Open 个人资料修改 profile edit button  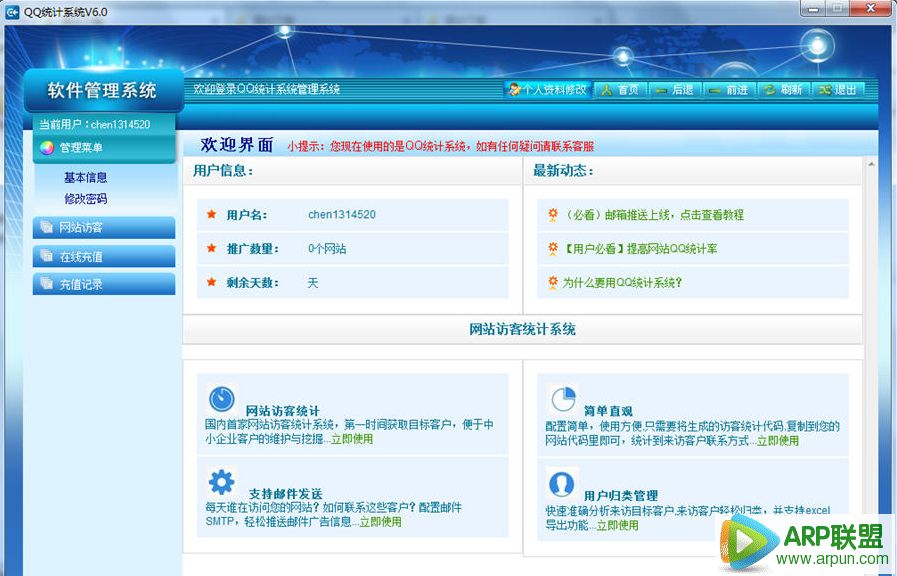pos(547,90)
